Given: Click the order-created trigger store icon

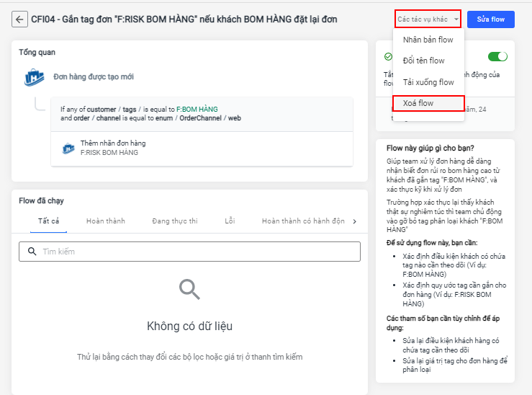Looking at the screenshot, I should point(35,77).
